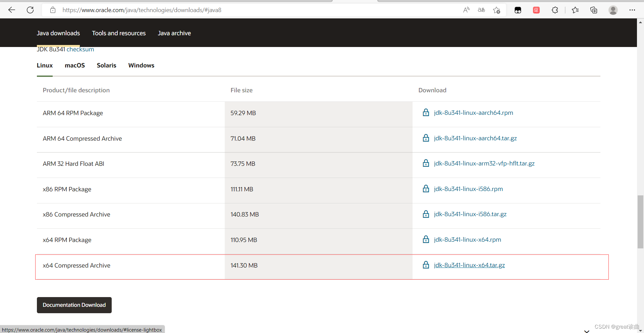The width and height of the screenshot is (644, 333).
Task: Click the 'File size' column header
Action: (241, 90)
